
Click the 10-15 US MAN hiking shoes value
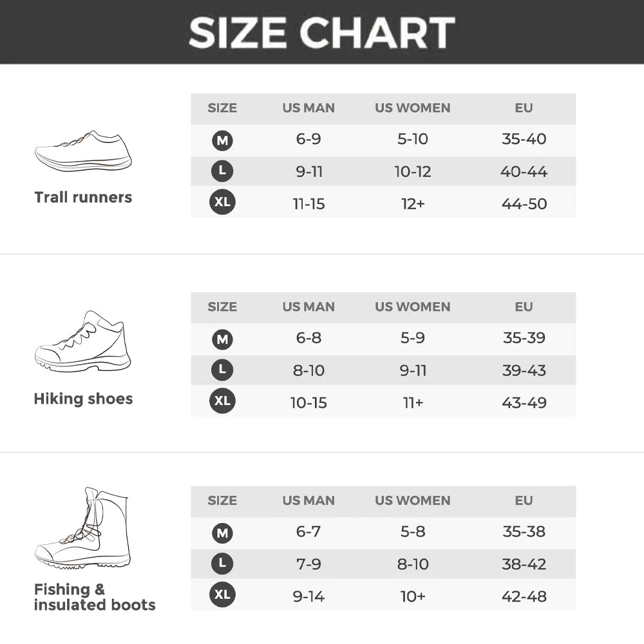click(x=308, y=402)
